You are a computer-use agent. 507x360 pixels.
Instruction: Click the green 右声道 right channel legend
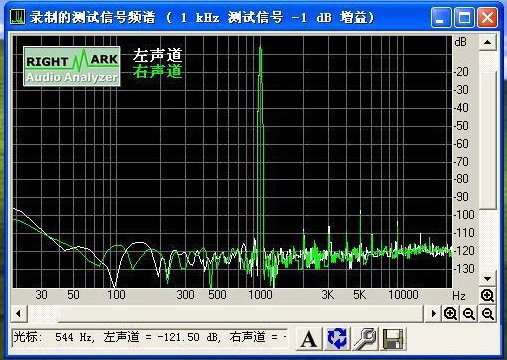tap(158, 71)
